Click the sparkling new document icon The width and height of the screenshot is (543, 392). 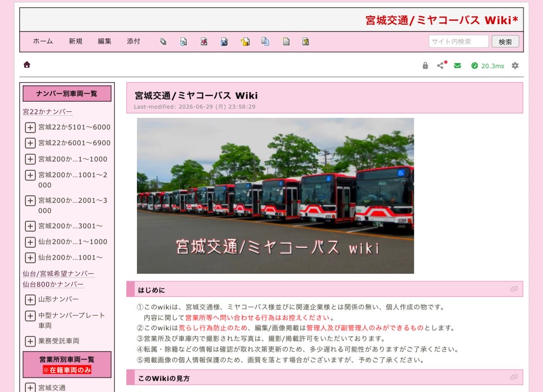point(285,41)
